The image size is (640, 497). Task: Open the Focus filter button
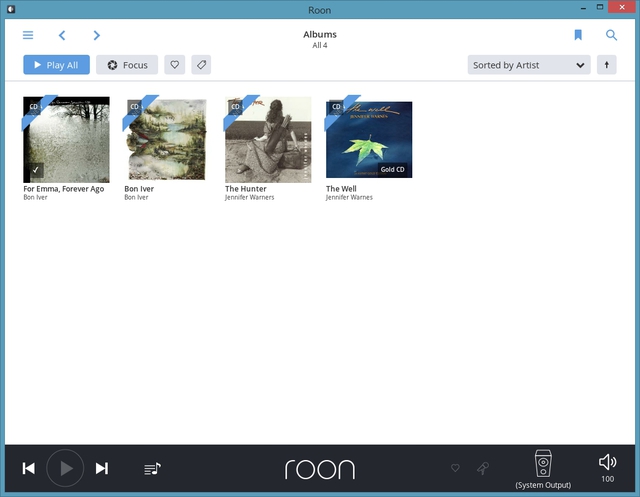[x=127, y=65]
